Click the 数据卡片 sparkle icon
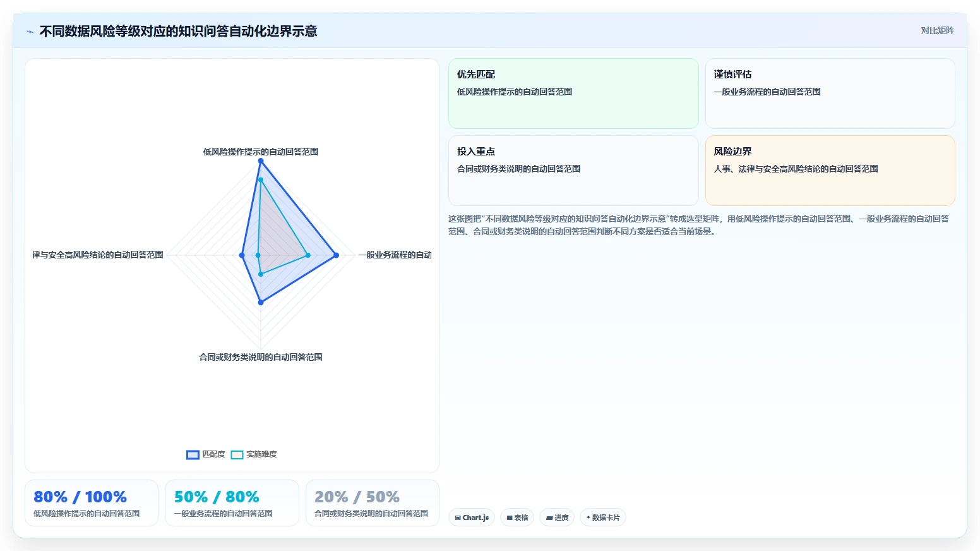980x551 pixels. click(589, 518)
